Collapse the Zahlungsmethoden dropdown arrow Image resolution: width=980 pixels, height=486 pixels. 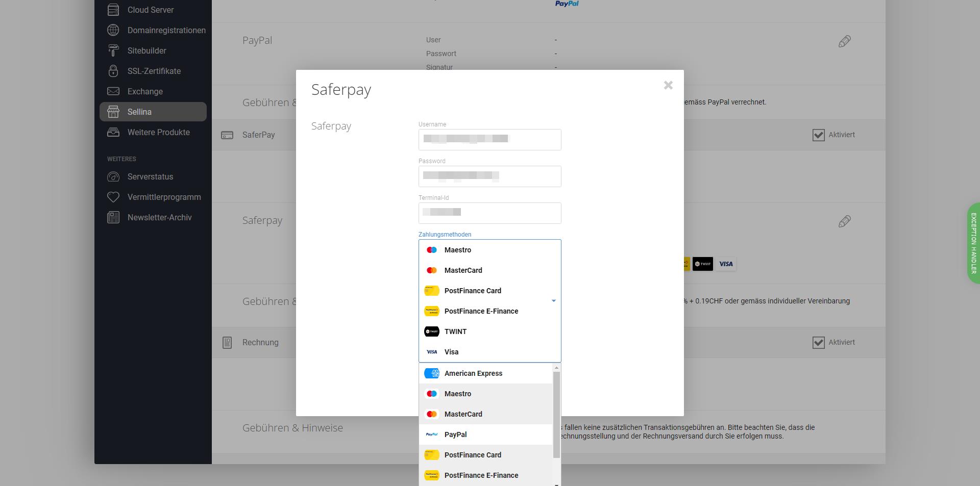[553, 301]
